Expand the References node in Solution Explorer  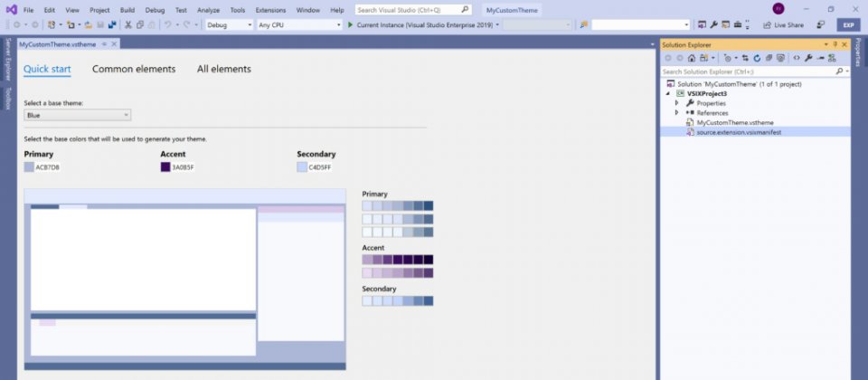tap(676, 112)
